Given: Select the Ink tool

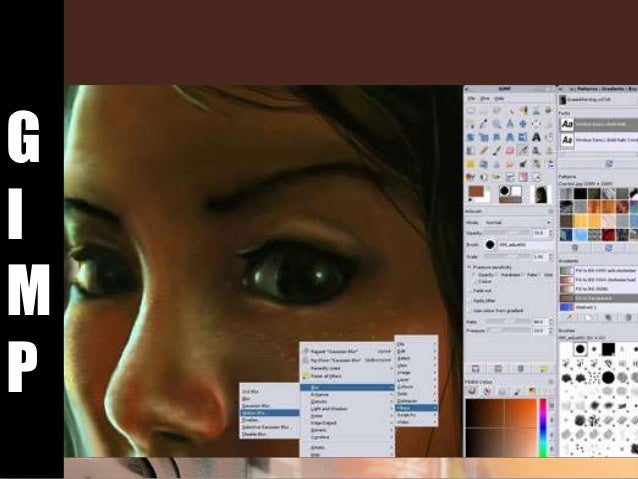Looking at the screenshot, I should (536, 151).
